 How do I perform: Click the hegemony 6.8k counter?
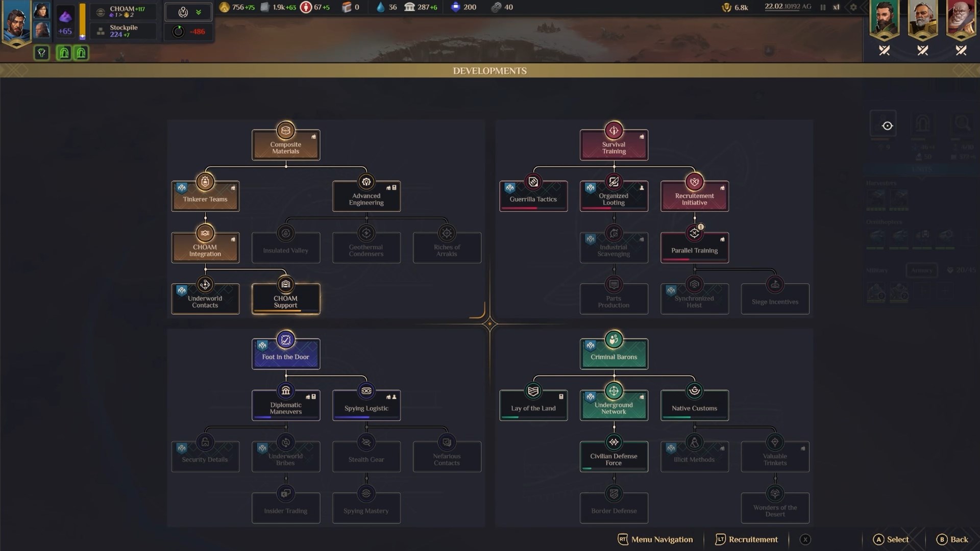click(x=734, y=7)
